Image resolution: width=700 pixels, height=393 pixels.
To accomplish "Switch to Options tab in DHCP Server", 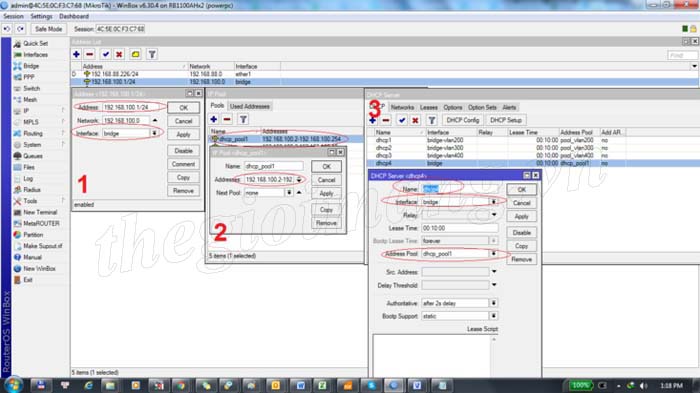I will pyautogui.click(x=453, y=108).
